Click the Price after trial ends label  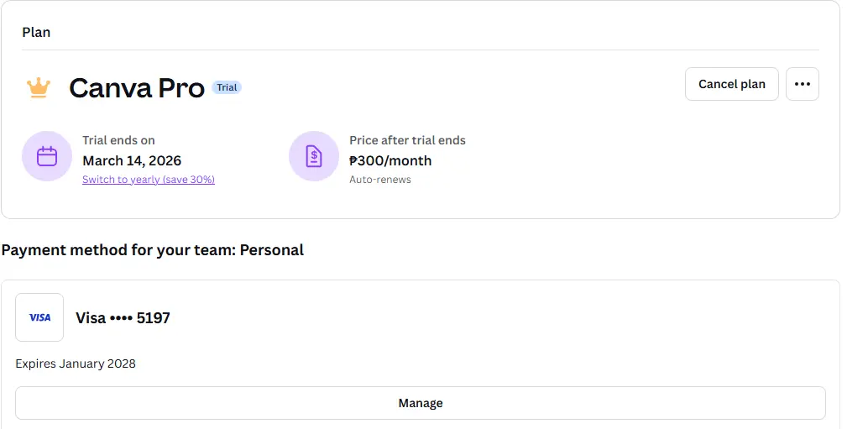pos(407,140)
